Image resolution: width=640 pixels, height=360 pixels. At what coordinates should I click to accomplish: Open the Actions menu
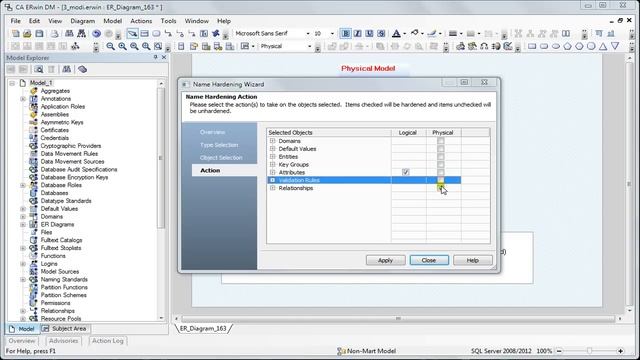[x=141, y=21]
